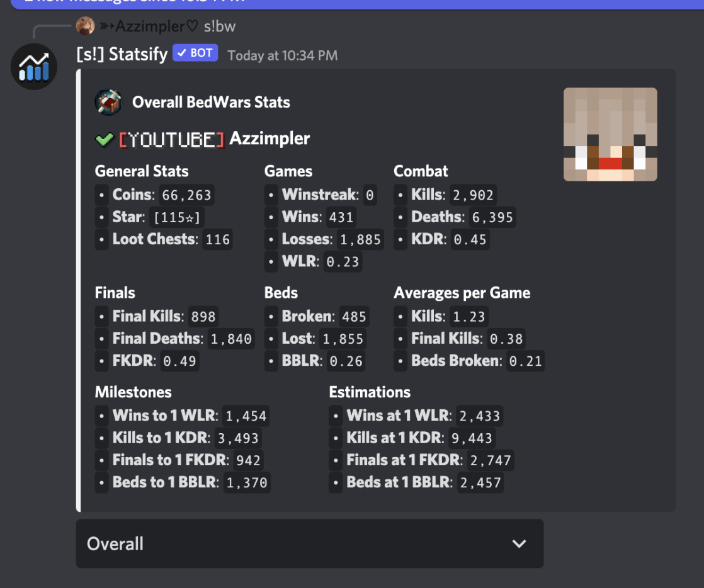This screenshot has width=704, height=588.
Task: Click the Losses value 1,885
Action: click(360, 240)
